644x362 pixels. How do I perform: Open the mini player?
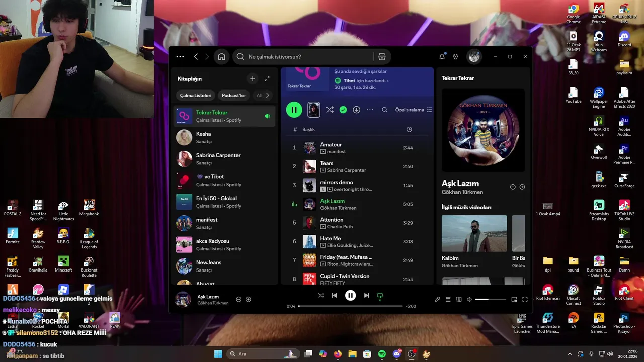(514, 299)
